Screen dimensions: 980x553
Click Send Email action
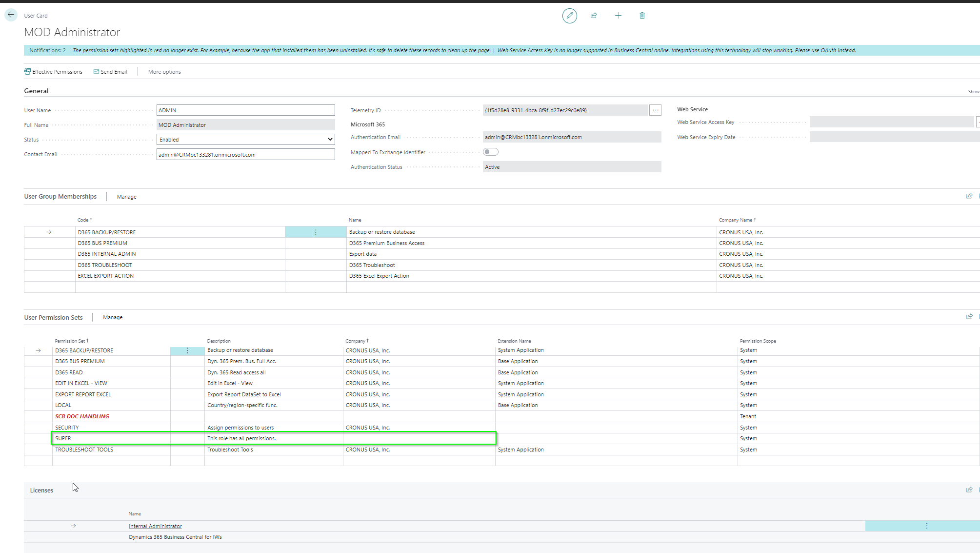click(x=110, y=72)
